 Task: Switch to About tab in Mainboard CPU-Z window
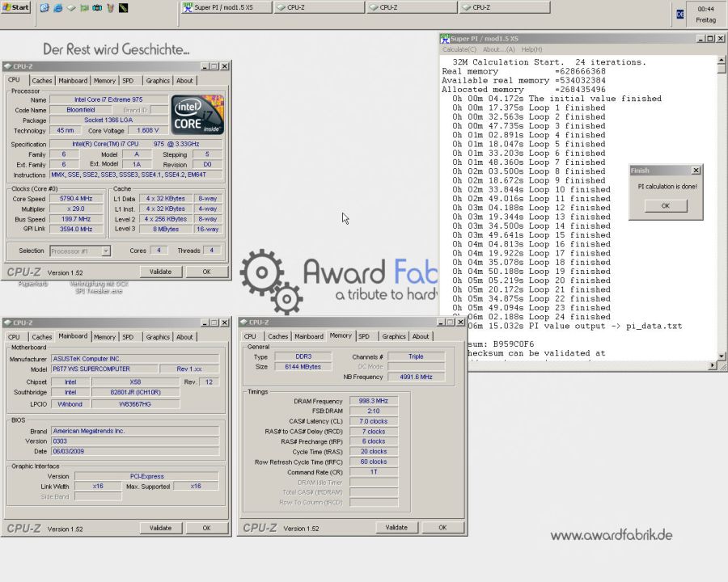(184, 337)
